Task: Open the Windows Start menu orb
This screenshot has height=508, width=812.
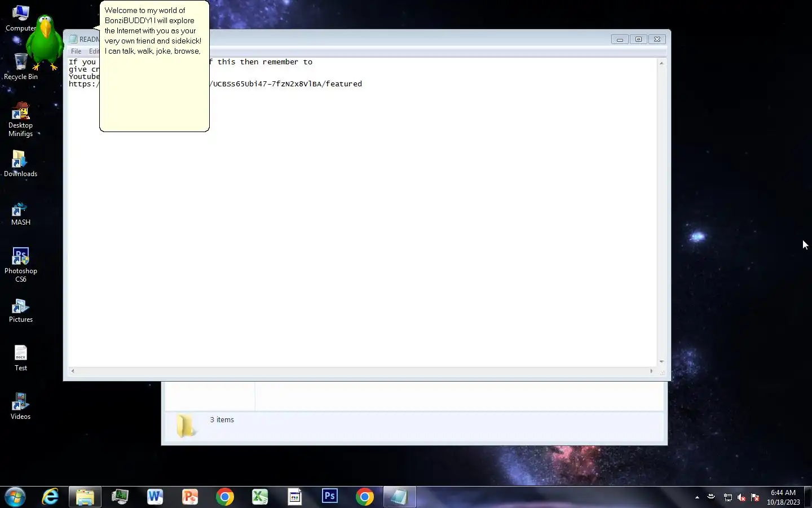Action: coord(15,497)
